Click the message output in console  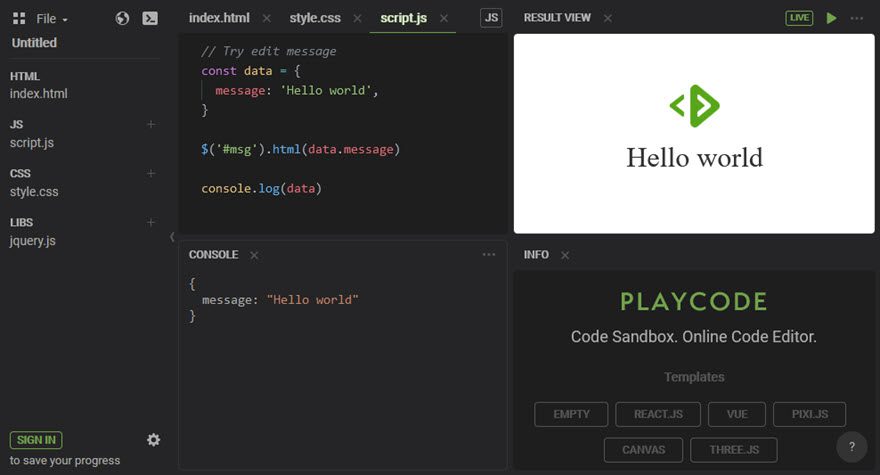pos(279,300)
